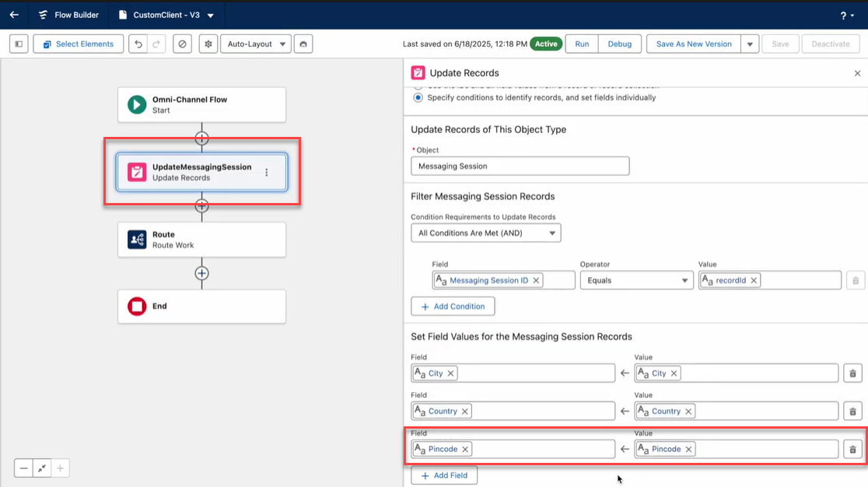
Task: Click the undo arrow in toolbar
Action: click(138, 44)
